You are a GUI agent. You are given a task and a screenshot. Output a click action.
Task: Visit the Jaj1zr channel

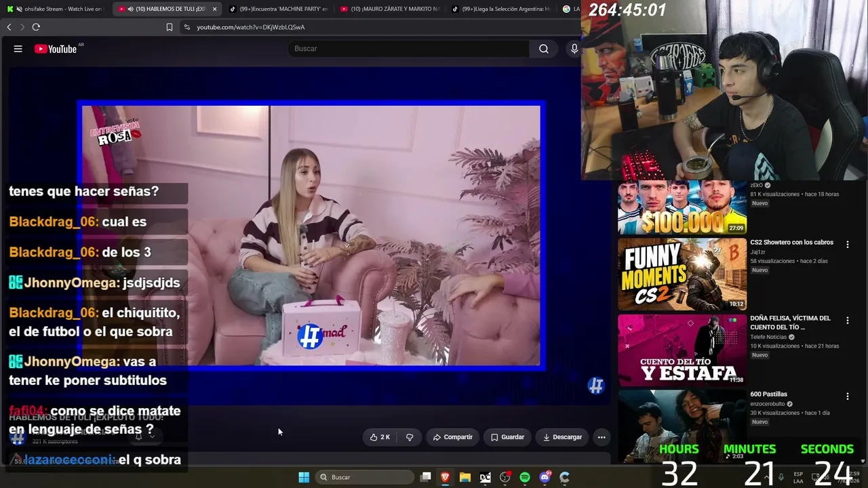tap(759, 252)
